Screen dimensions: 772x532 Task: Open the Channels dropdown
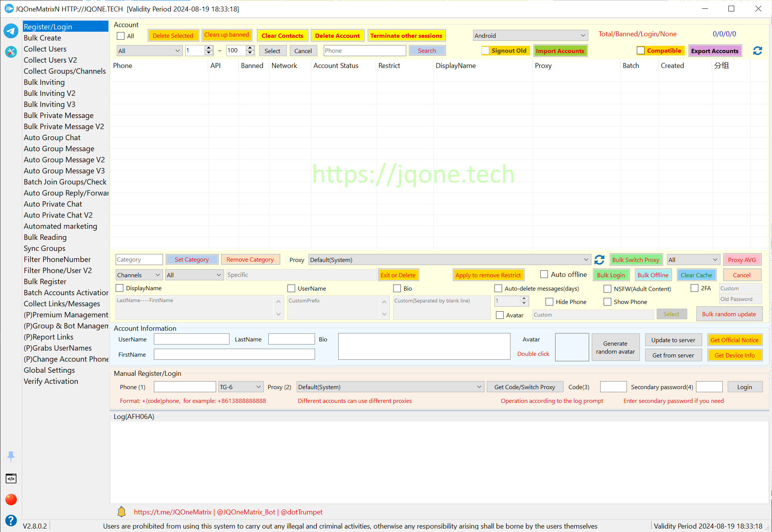[x=139, y=275]
